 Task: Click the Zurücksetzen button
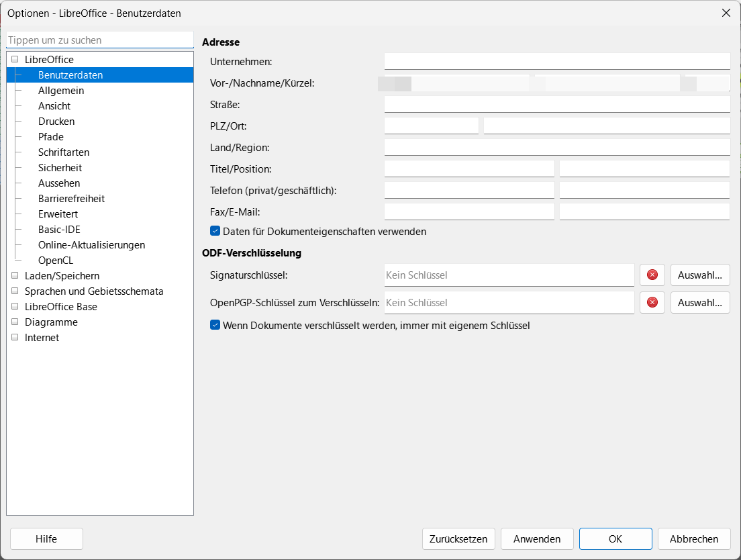tap(458, 539)
